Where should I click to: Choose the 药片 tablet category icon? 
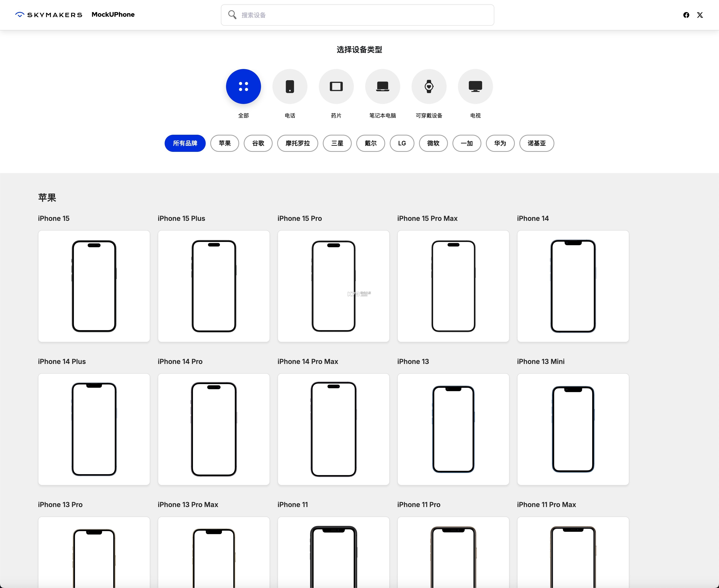(x=336, y=86)
